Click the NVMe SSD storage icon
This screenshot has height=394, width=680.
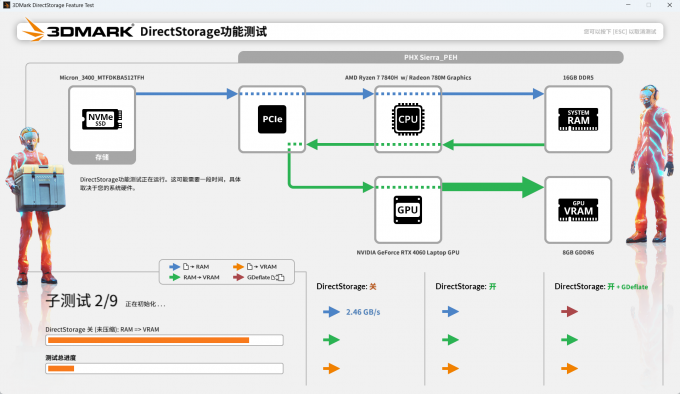(x=102, y=119)
